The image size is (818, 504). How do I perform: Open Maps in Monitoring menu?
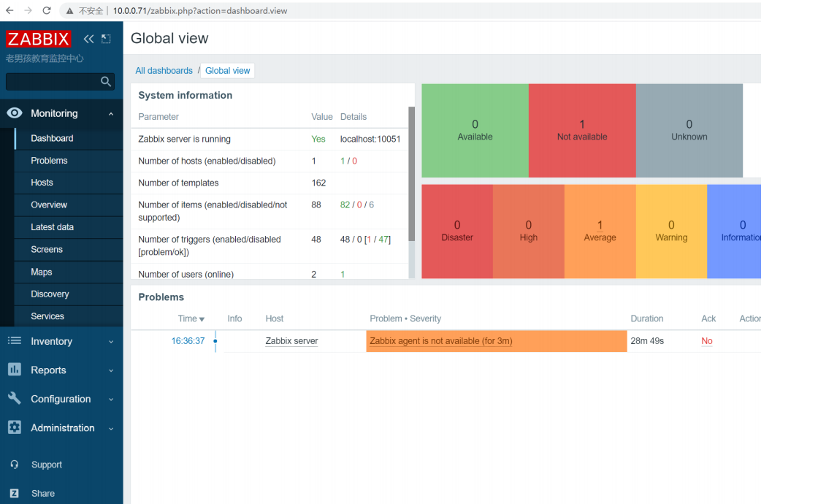41,272
